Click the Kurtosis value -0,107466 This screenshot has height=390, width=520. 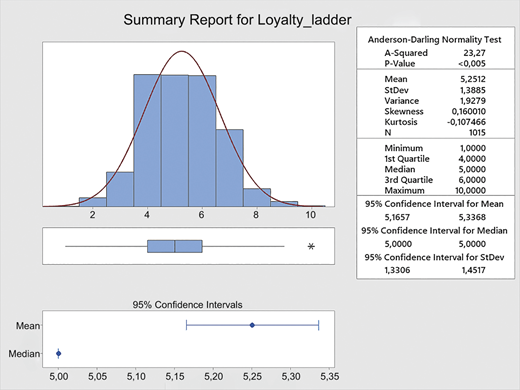coord(466,122)
